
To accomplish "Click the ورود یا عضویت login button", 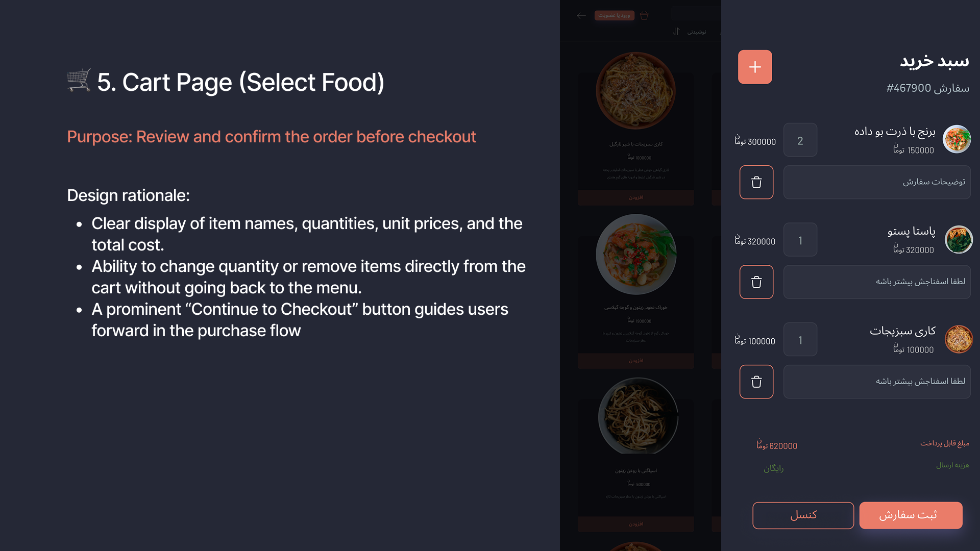I will [x=614, y=16].
